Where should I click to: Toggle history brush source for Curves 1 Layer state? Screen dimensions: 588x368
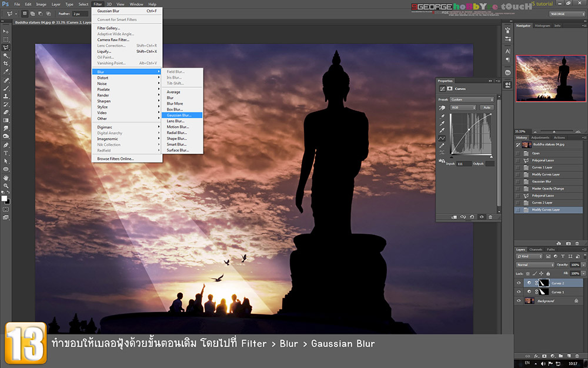[x=518, y=167]
